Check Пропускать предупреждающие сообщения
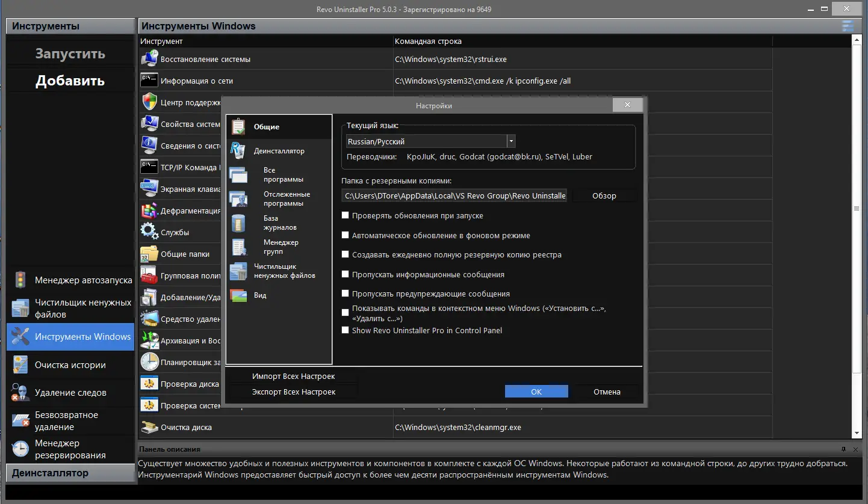 click(x=346, y=293)
